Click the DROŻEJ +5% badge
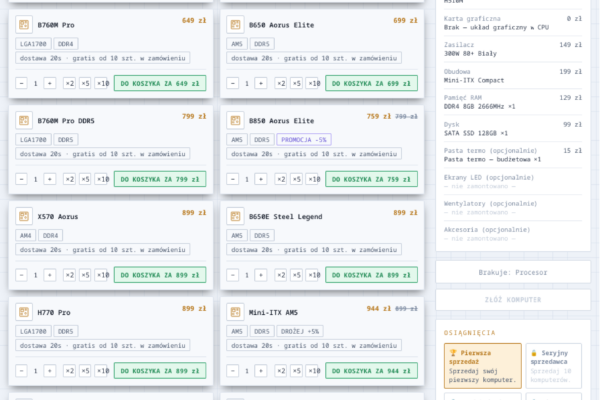The image size is (600, 400). click(300, 331)
